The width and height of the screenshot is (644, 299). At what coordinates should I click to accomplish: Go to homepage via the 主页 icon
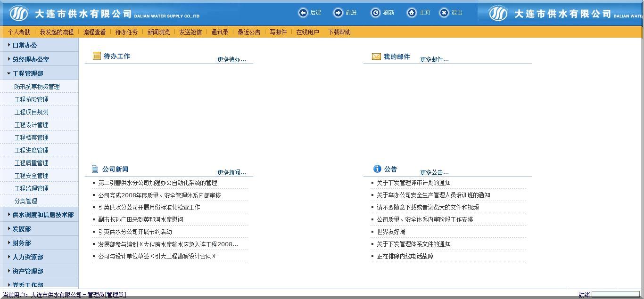click(x=412, y=13)
